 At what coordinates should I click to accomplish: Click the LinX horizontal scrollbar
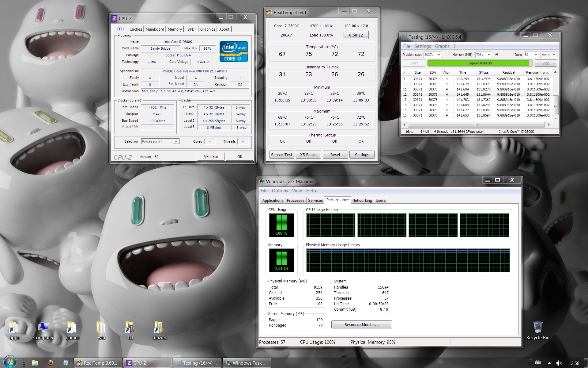476,125
